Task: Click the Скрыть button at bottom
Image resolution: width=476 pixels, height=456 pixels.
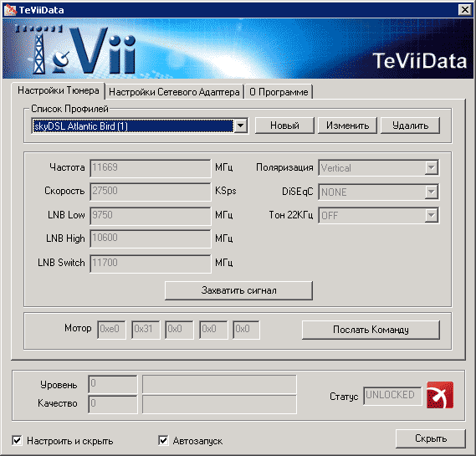Action: (431, 438)
